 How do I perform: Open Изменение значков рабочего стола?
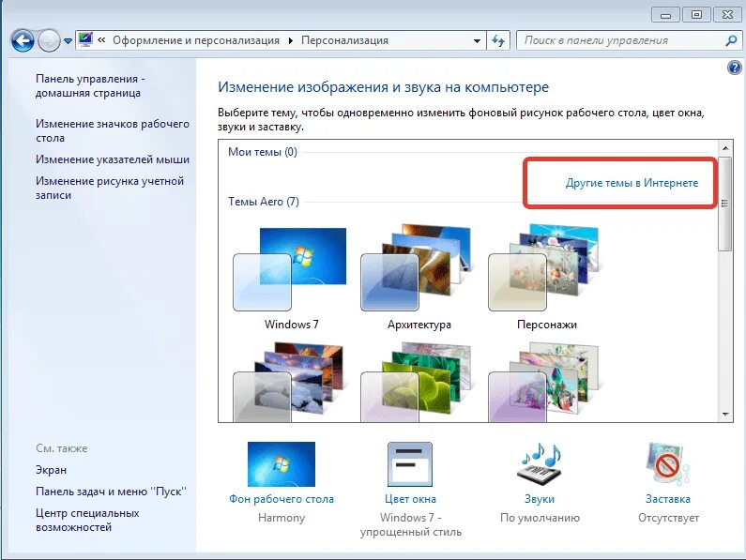113,130
